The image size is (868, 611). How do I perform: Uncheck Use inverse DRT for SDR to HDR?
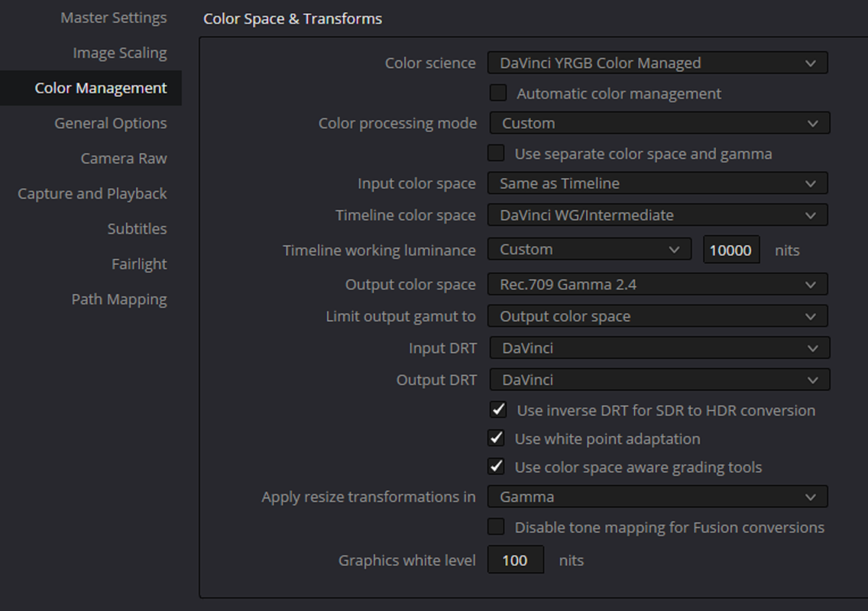[498, 410]
